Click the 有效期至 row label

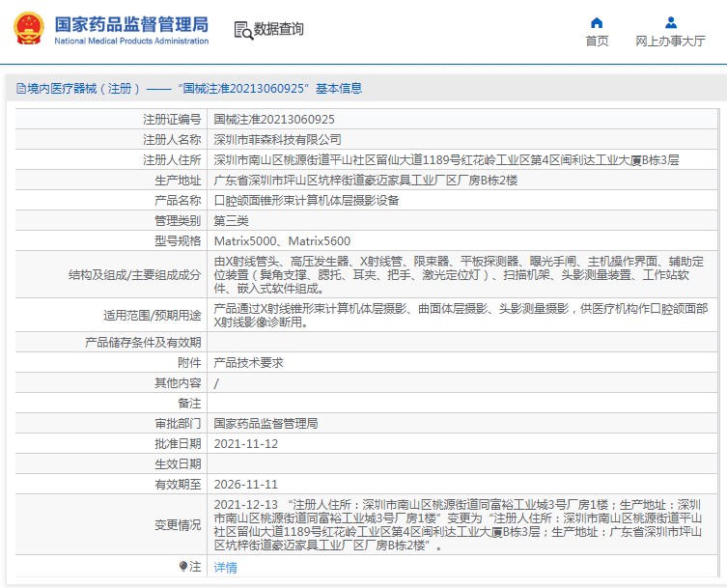click(x=178, y=485)
